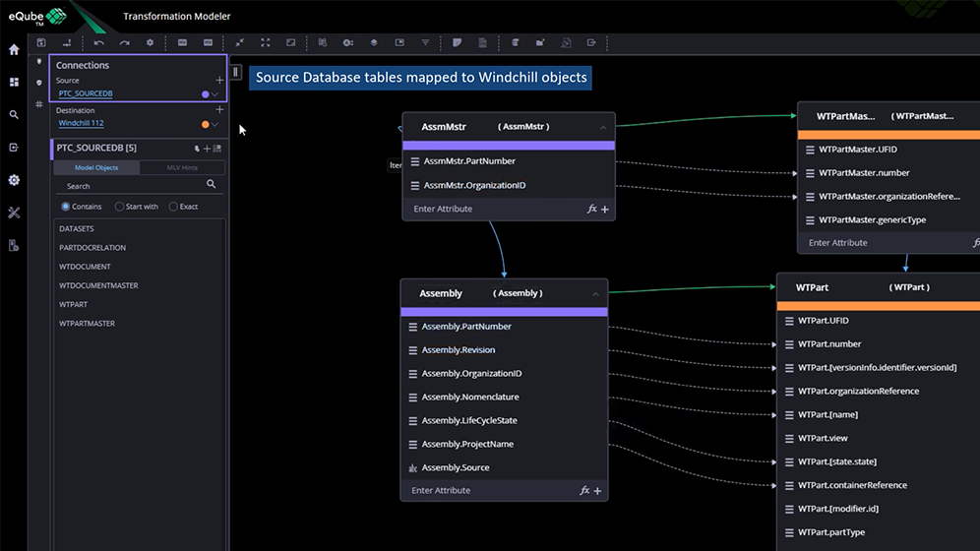Expand the Destination connection dropdown chevron
The height and width of the screenshot is (551, 980).
(214, 124)
